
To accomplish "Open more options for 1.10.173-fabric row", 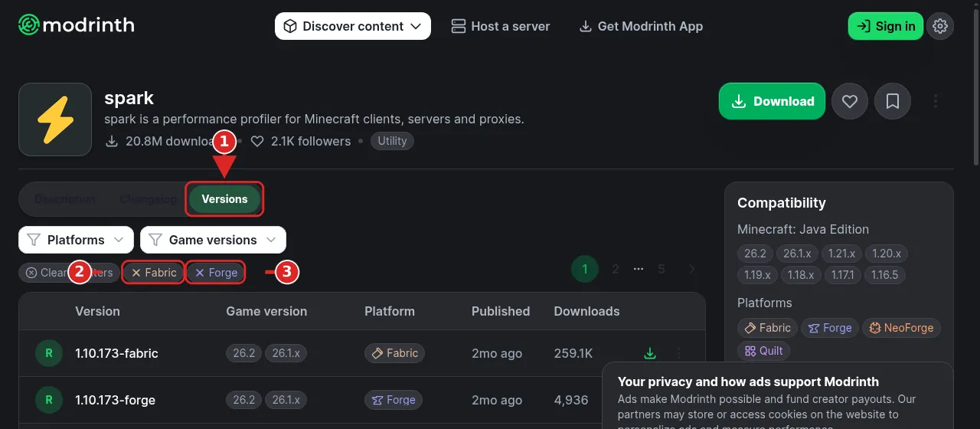I will [678, 353].
